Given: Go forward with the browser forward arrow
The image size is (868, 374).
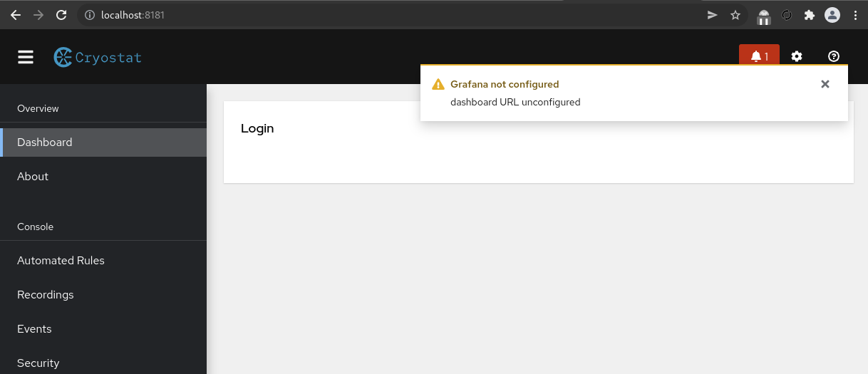Looking at the screenshot, I should [x=38, y=15].
